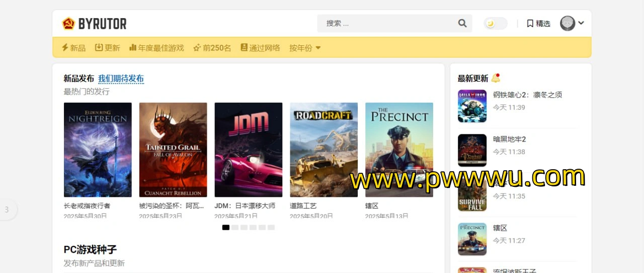644x273 pixels.
Task: Expand the user menu chevron
Action: [581, 23]
